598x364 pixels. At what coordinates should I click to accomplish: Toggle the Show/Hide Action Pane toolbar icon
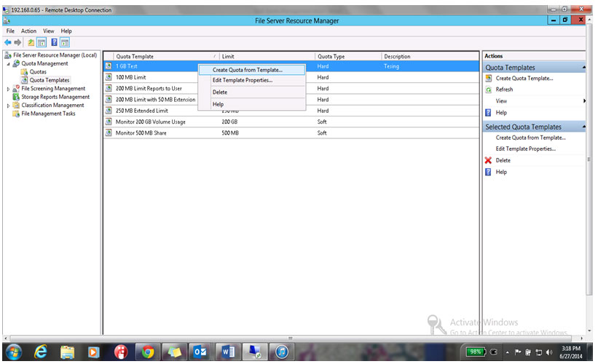(65, 42)
